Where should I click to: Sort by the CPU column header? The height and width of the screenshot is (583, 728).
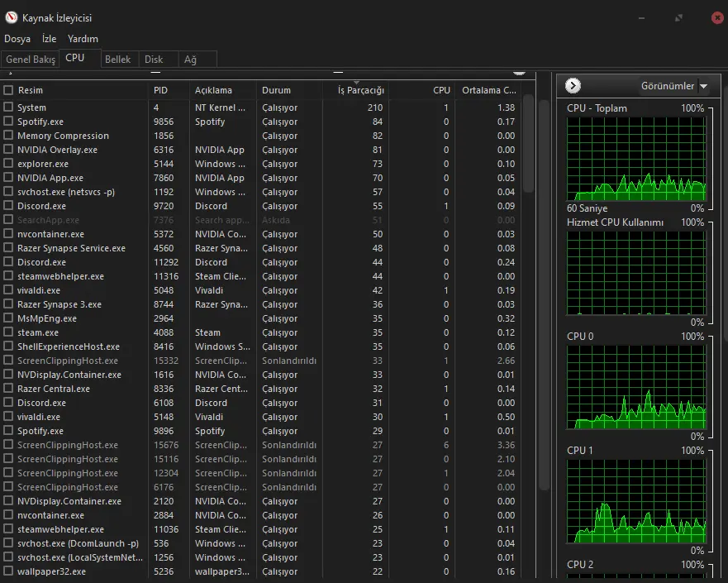point(422,90)
